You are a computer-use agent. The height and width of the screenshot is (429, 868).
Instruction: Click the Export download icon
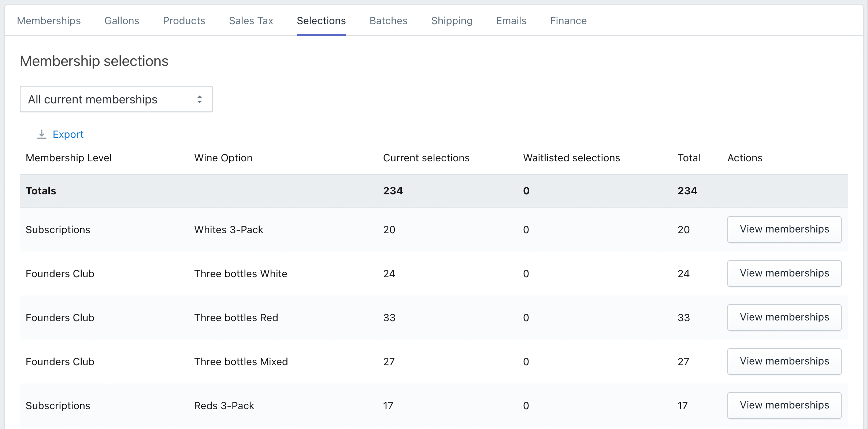pos(42,135)
